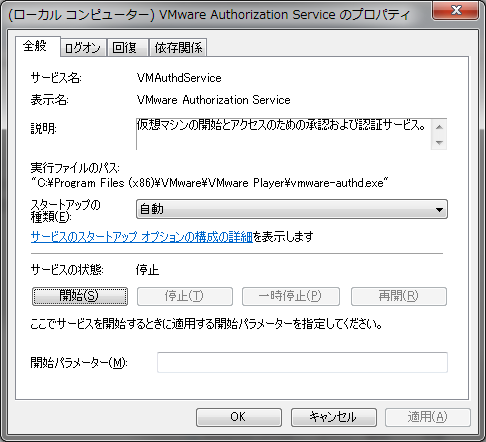Image resolution: width=486 pixels, height=442 pixels.
Task: Click the 適用(A) button
Action: click(428, 417)
